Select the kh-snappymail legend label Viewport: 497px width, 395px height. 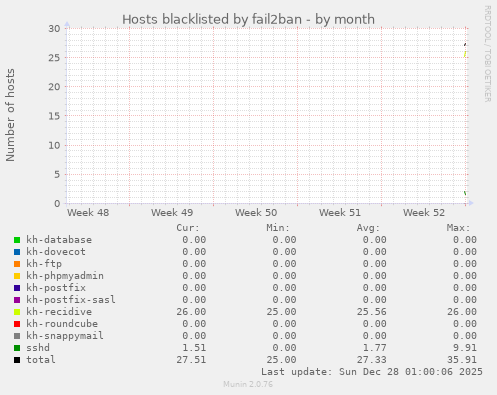point(65,336)
